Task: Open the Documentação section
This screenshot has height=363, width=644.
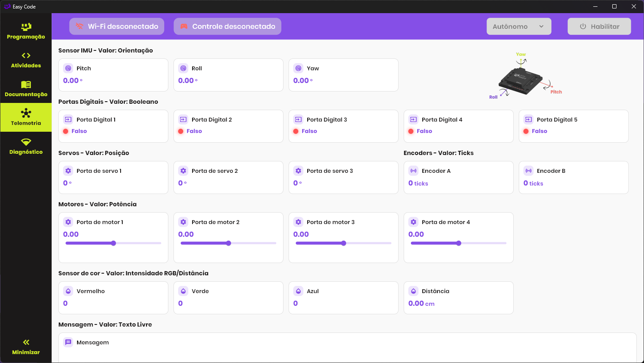Action: (26, 89)
